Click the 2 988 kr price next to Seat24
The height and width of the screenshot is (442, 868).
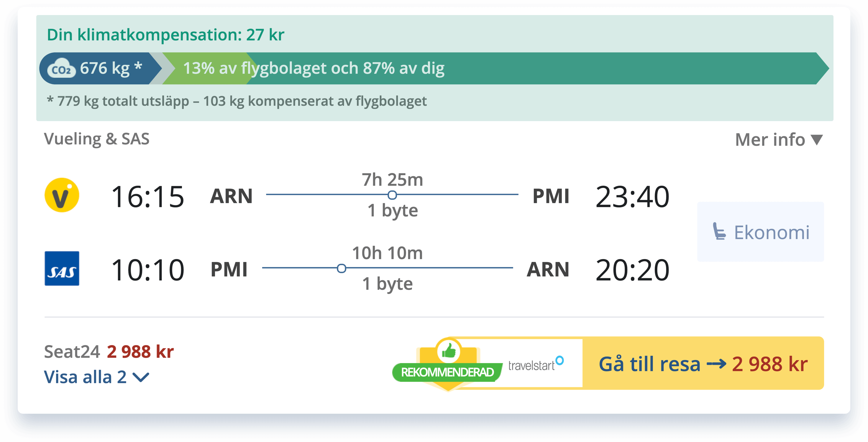[140, 352]
